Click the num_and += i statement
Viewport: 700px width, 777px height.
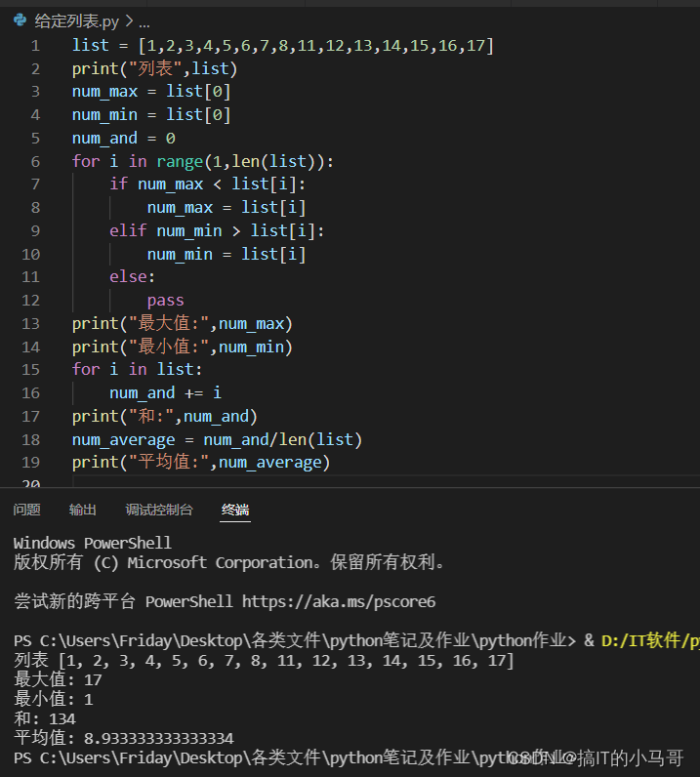[165, 393]
